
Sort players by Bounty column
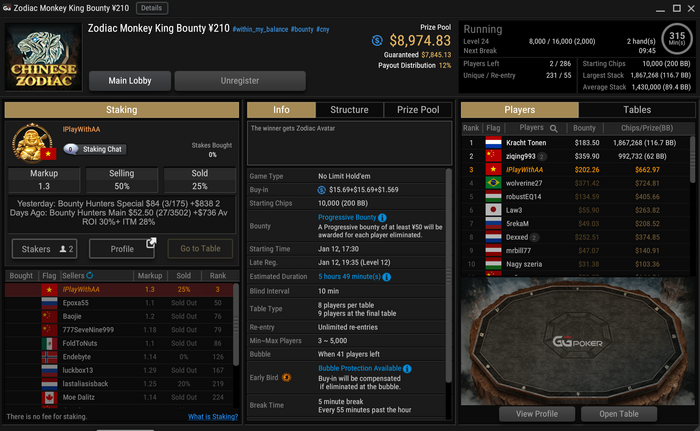coord(584,128)
